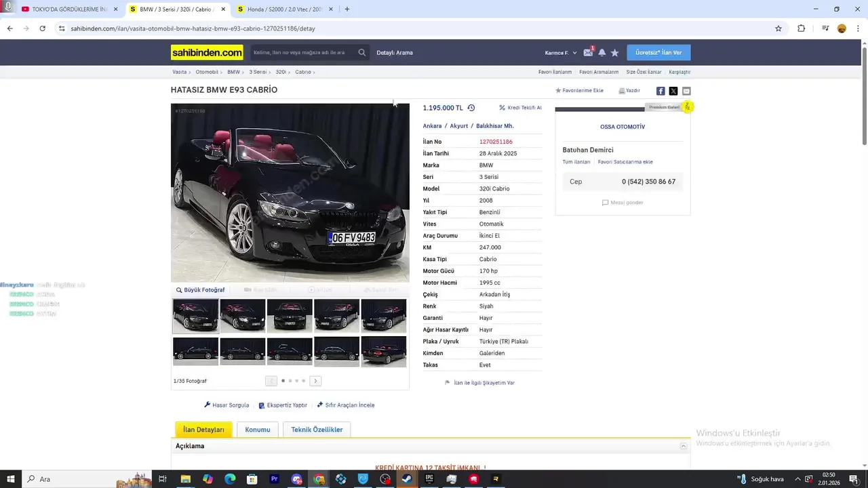The width and height of the screenshot is (868, 488).
Task: Switch to the Teknik Özellikler tab
Action: click(317, 430)
